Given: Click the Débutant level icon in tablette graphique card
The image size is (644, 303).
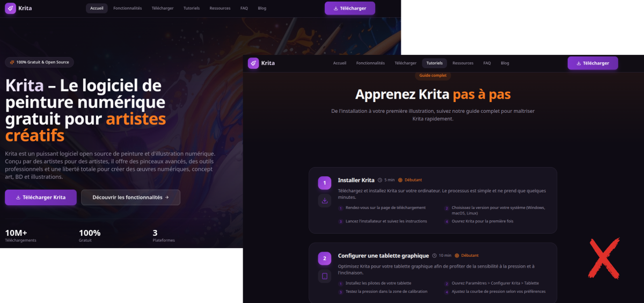Looking at the screenshot, I should [x=457, y=256].
